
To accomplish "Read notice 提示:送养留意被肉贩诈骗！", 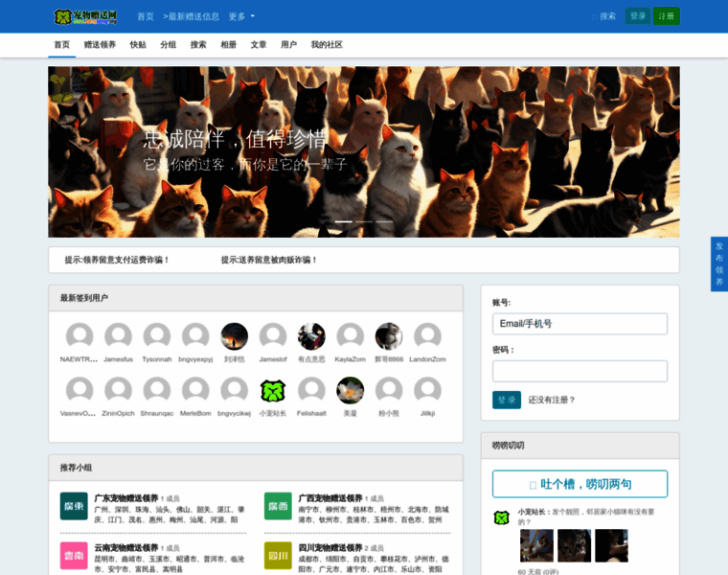I will [x=269, y=260].
